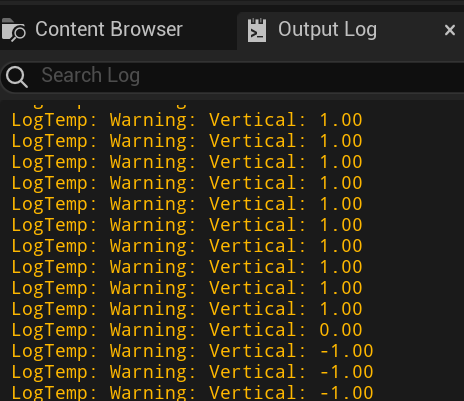The height and width of the screenshot is (401, 464).
Task: Click the Content Browser folder icon
Action: pos(13,30)
